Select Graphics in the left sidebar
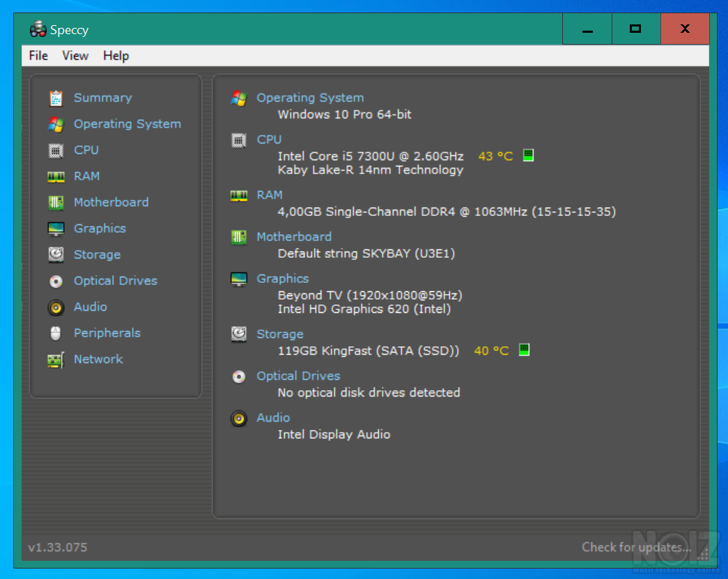 click(x=100, y=229)
